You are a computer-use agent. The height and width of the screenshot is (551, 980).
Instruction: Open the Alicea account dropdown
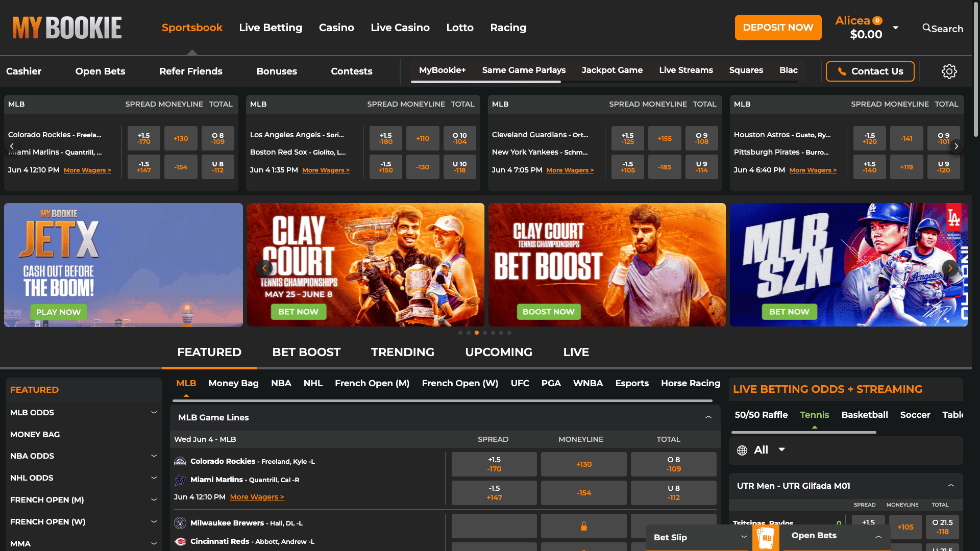[x=896, y=28]
